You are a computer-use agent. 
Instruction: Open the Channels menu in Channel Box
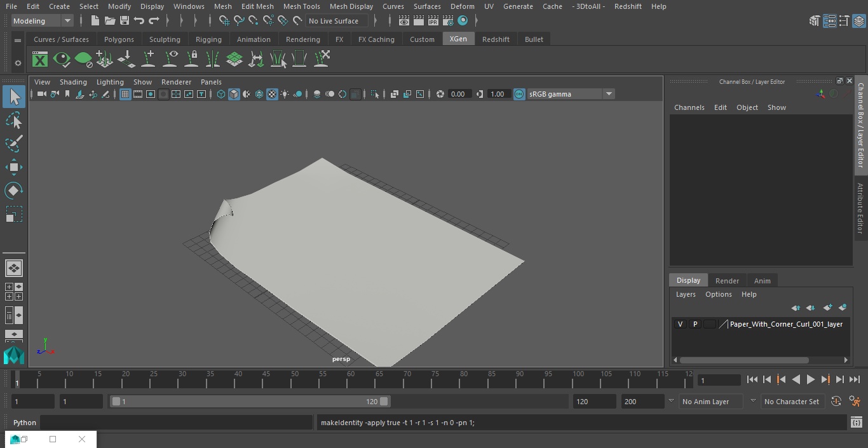[689, 107]
